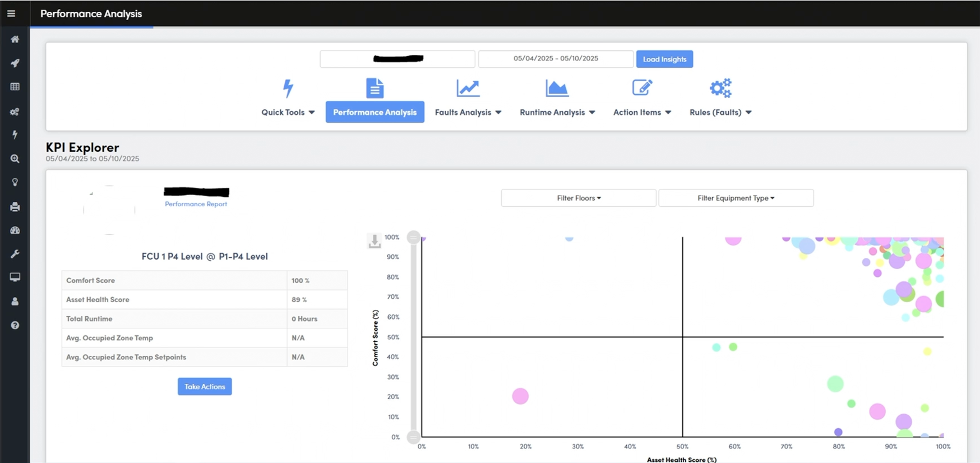
Task: Open the Filter Floors dropdown
Action: pyautogui.click(x=579, y=198)
